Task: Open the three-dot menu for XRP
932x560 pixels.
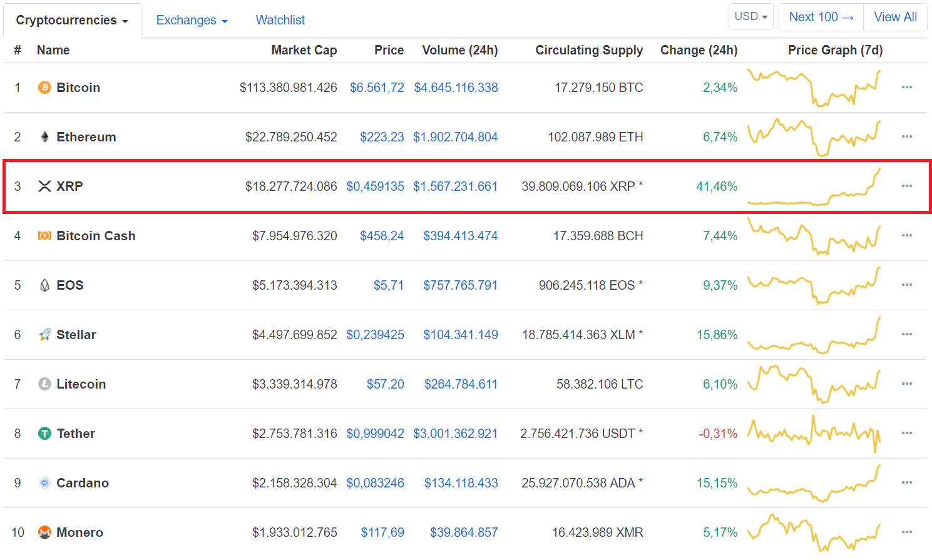Action: point(907,186)
